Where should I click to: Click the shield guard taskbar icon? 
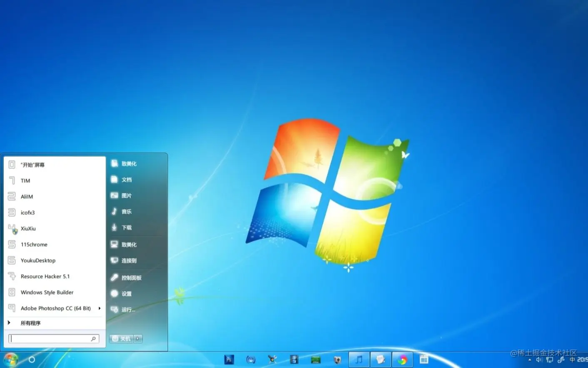337,360
